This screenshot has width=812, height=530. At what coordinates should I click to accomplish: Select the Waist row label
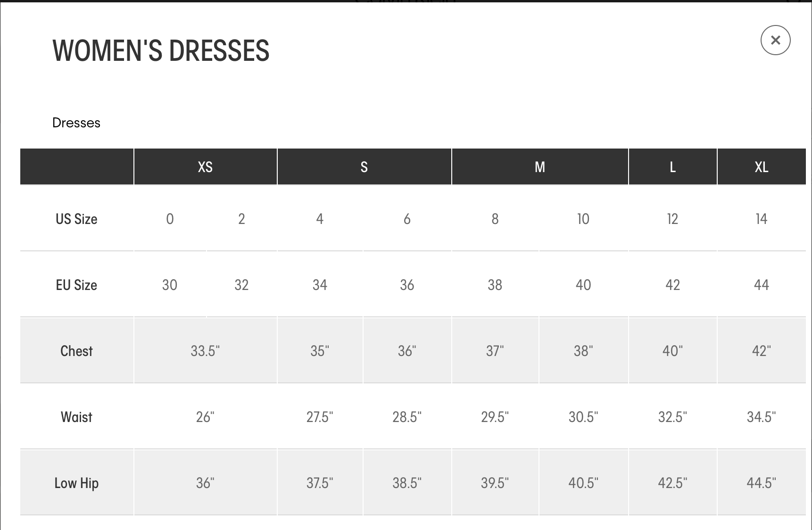coord(76,417)
